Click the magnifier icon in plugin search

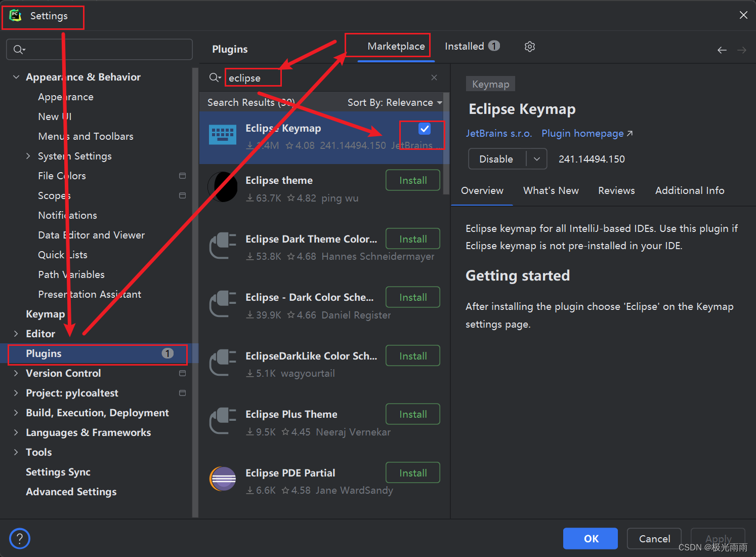click(215, 77)
